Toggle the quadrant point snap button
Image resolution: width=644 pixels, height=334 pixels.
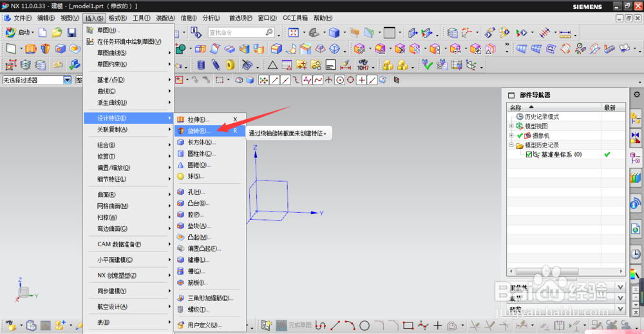pyautogui.click(x=350, y=80)
